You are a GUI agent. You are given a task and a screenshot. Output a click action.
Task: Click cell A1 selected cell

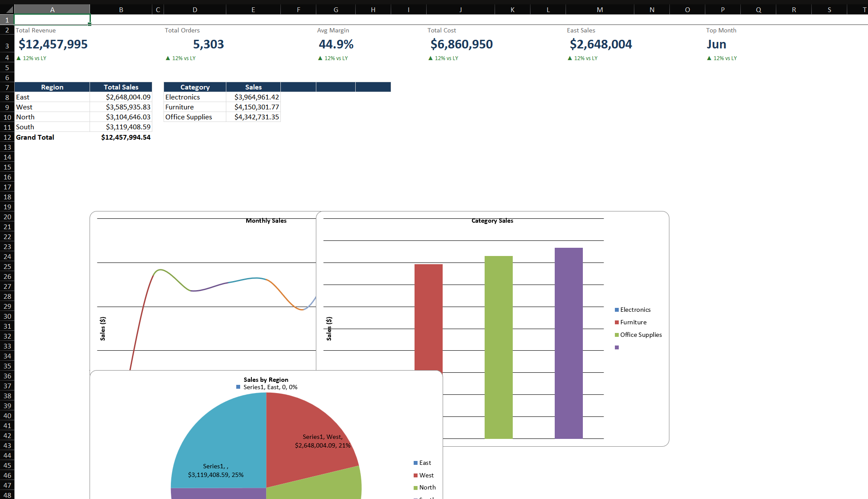pyautogui.click(x=52, y=19)
